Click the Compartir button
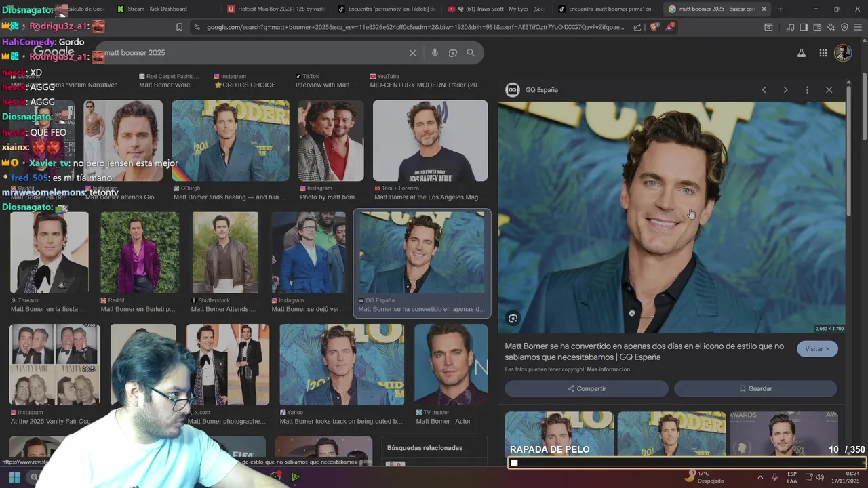This screenshot has height=488, width=868. (x=587, y=388)
